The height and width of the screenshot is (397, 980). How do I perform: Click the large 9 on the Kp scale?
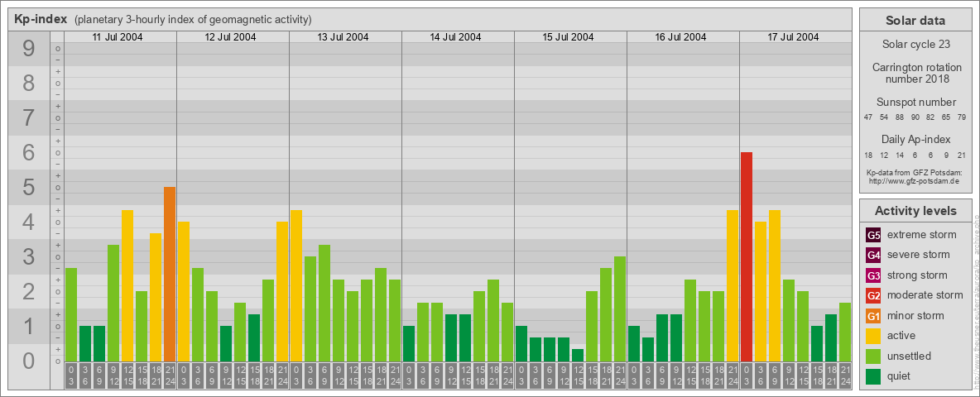pos(28,49)
